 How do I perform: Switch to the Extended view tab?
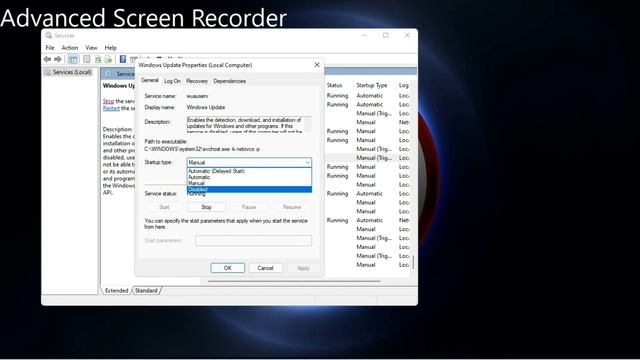click(x=117, y=291)
